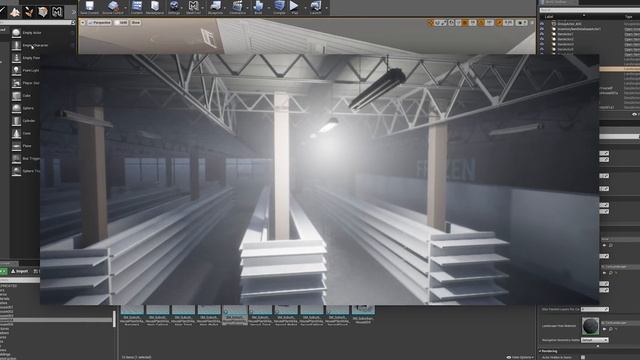Switch to Geometry Editing mode icon
The image size is (640, 360).
(43, 12)
